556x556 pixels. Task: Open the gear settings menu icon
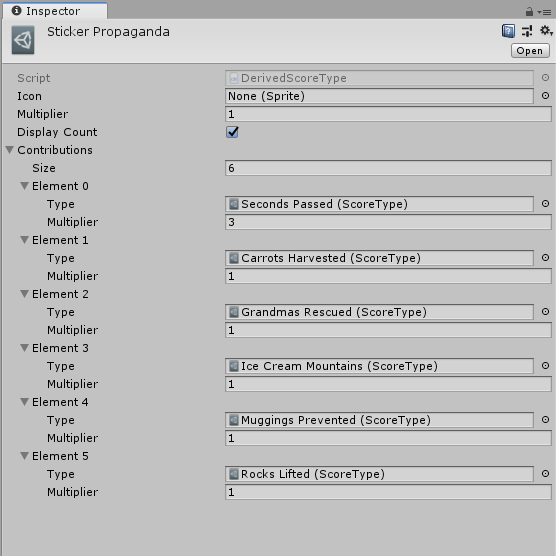pos(546,31)
